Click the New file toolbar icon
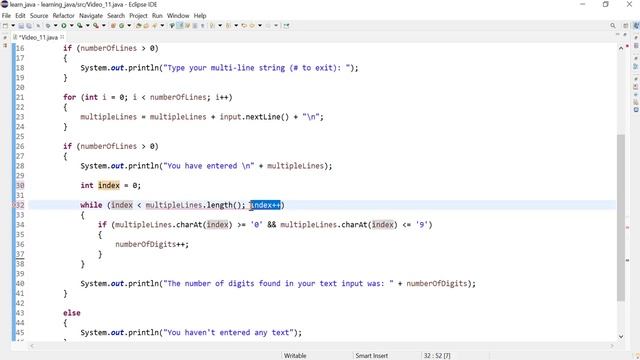Image resolution: width=640 pixels, height=360 pixels. [5, 25]
